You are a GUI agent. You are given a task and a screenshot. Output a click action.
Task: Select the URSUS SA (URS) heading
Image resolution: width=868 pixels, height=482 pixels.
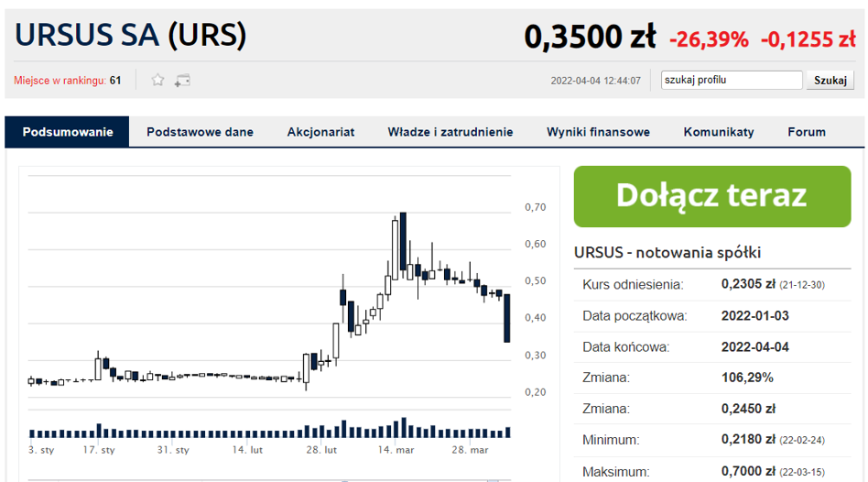point(131,35)
